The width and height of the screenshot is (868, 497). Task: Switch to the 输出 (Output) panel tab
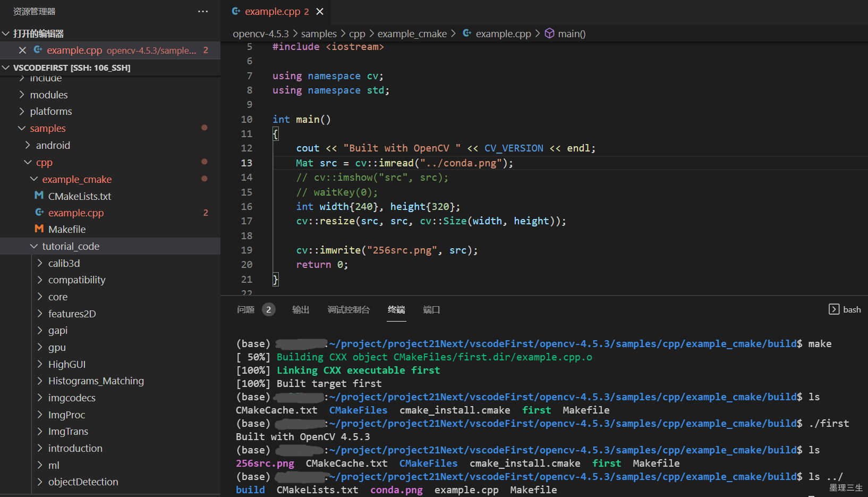[301, 309]
